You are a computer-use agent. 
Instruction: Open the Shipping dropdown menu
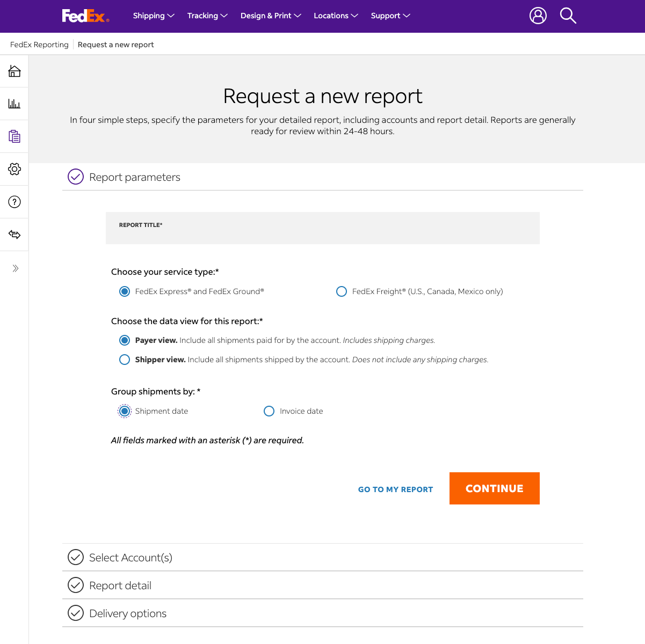tap(154, 16)
